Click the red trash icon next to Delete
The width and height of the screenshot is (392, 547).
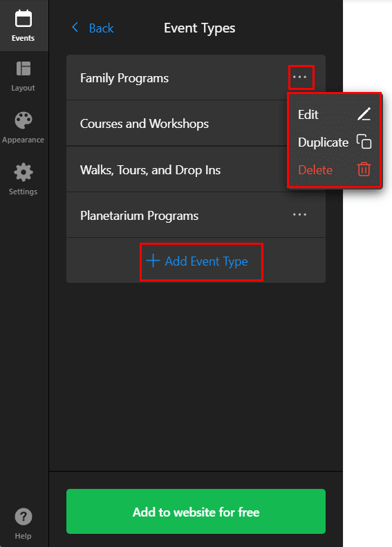pos(364,169)
